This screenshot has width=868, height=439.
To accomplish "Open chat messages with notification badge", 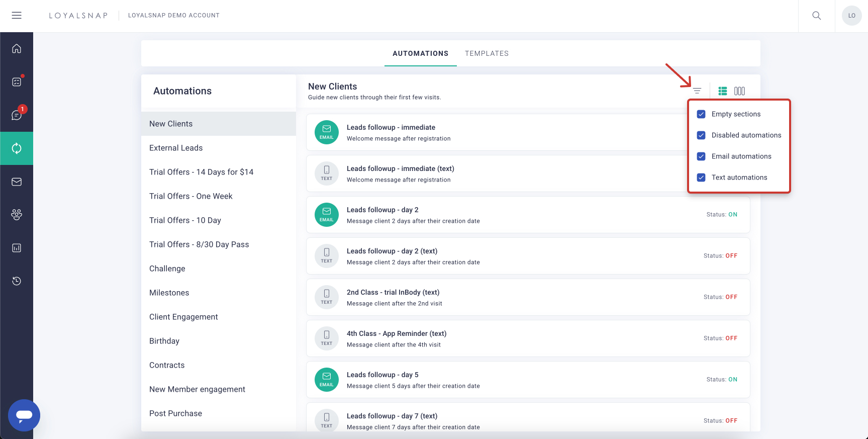I will [17, 115].
